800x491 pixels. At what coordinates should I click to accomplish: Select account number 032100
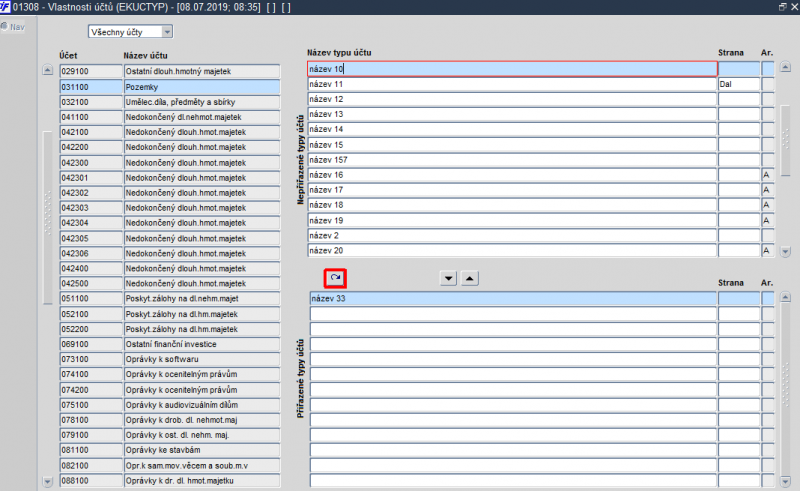point(91,102)
